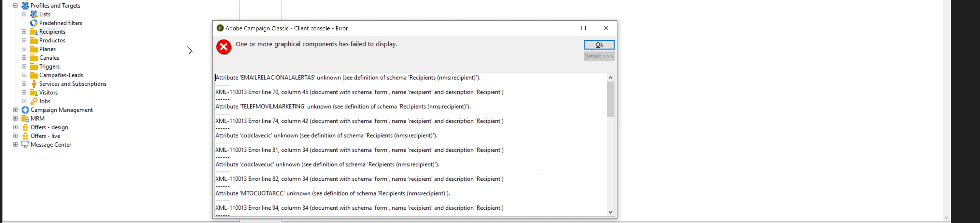Image resolution: width=980 pixels, height=223 pixels.
Task: Expand the Services and Subscriptions node
Action: (x=24, y=84)
